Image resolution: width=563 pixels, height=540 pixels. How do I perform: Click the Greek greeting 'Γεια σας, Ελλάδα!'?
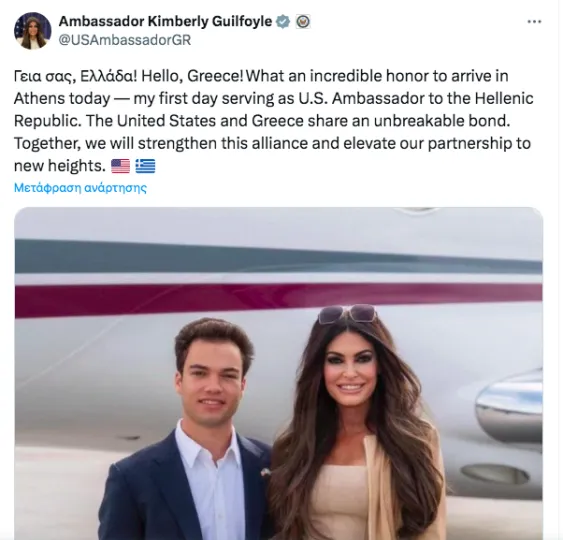click(76, 76)
